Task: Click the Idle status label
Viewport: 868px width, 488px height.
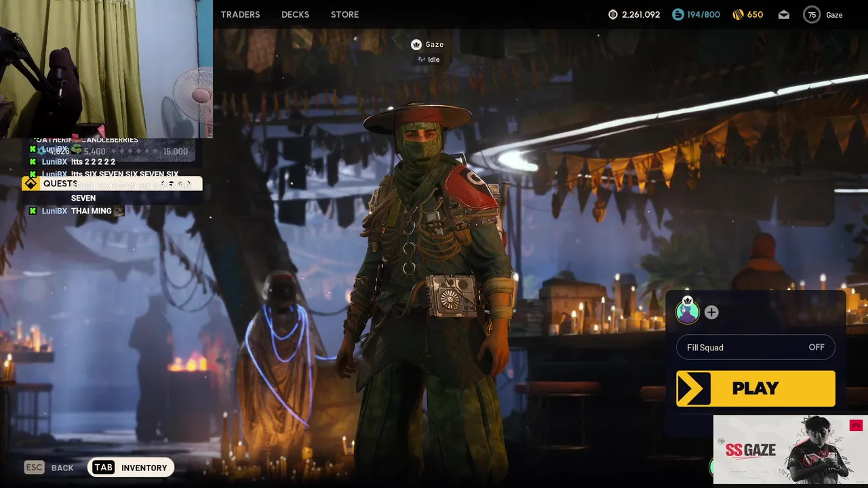Action: pos(433,60)
